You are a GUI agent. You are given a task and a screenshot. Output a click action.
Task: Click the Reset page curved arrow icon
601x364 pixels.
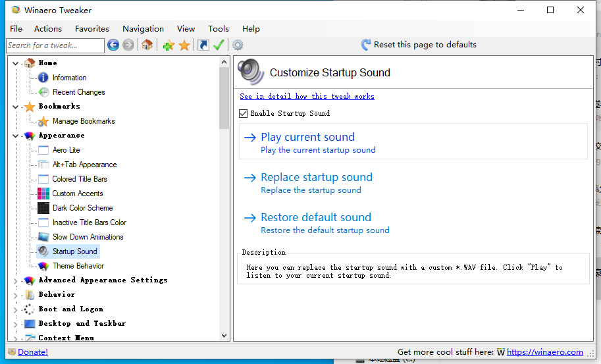(365, 45)
